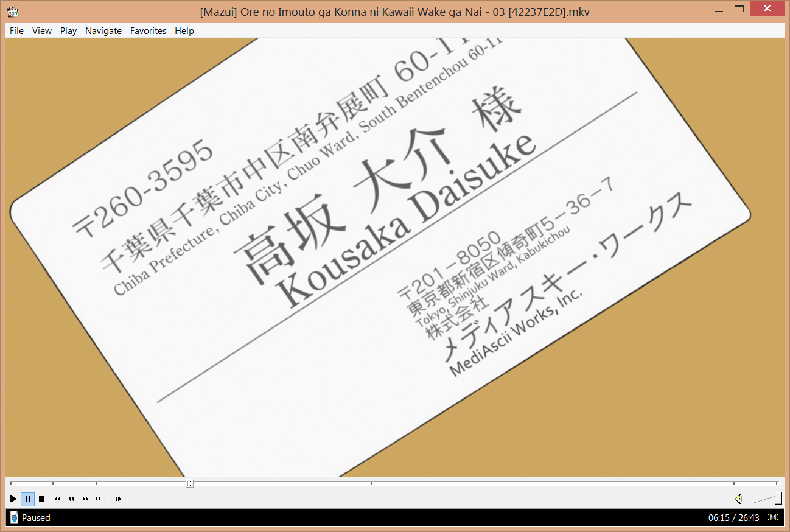
Task: Mute audio via the yellow speaker icon
Action: [738, 499]
